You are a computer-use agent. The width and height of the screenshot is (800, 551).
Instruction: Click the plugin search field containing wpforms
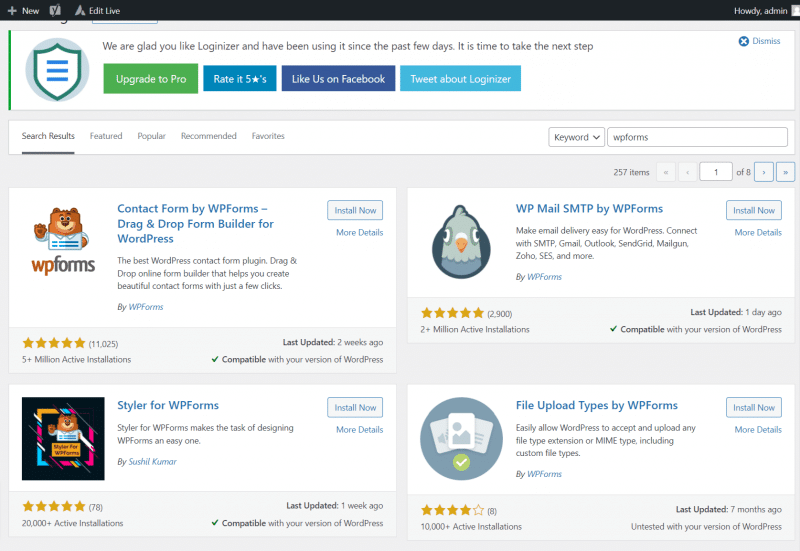697,137
